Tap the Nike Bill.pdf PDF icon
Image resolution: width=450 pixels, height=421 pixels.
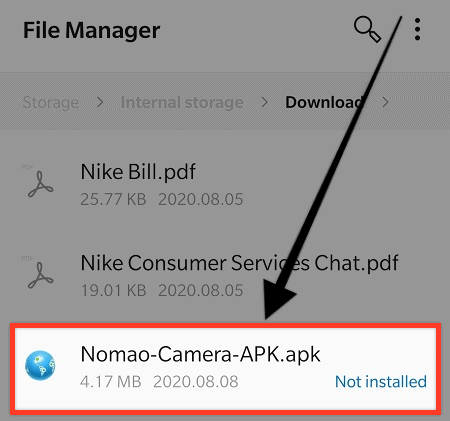click(x=40, y=184)
